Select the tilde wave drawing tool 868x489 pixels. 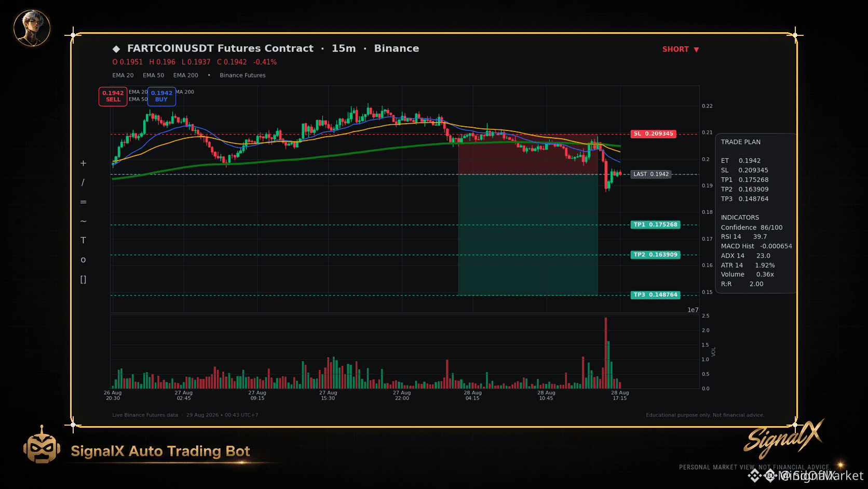pos(83,221)
